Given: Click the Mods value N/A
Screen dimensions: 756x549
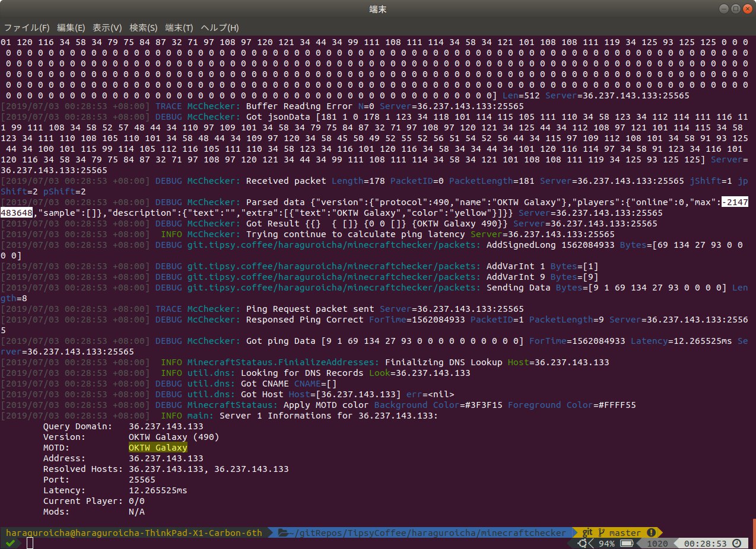Looking at the screenshot, I should (136, 512).
